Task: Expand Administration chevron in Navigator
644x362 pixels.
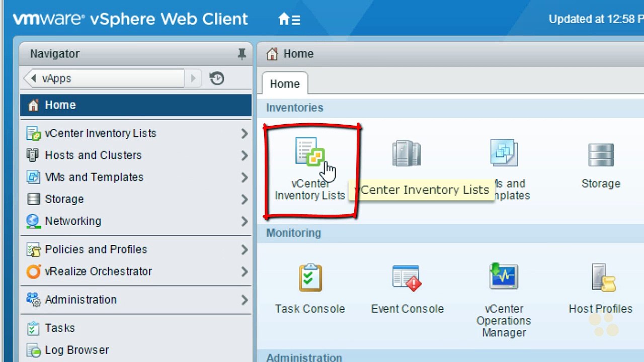Action: [x=245, y=300]
